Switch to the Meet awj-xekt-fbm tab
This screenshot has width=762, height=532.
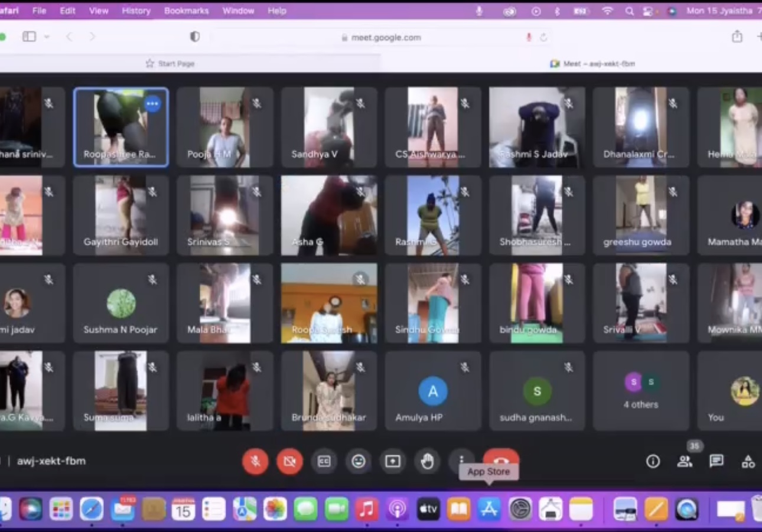click(592, 63)
